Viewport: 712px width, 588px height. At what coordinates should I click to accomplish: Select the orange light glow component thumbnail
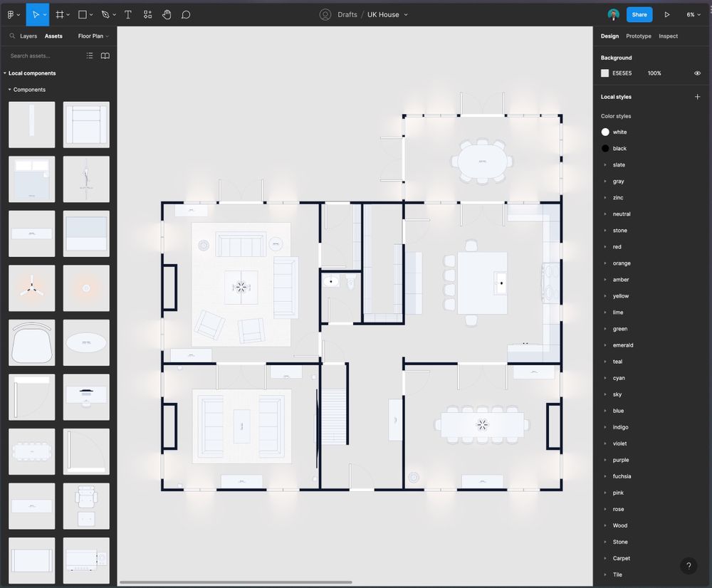[86, 288]
